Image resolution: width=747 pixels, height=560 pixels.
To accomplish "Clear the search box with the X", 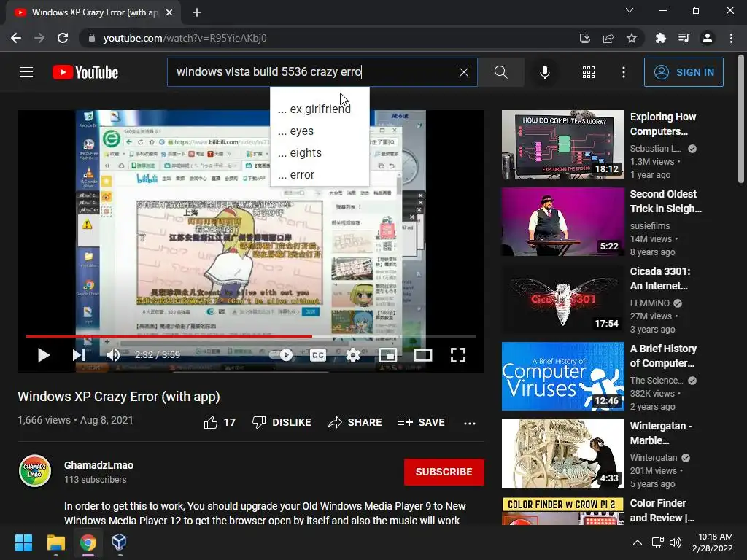I will [463, 72].
